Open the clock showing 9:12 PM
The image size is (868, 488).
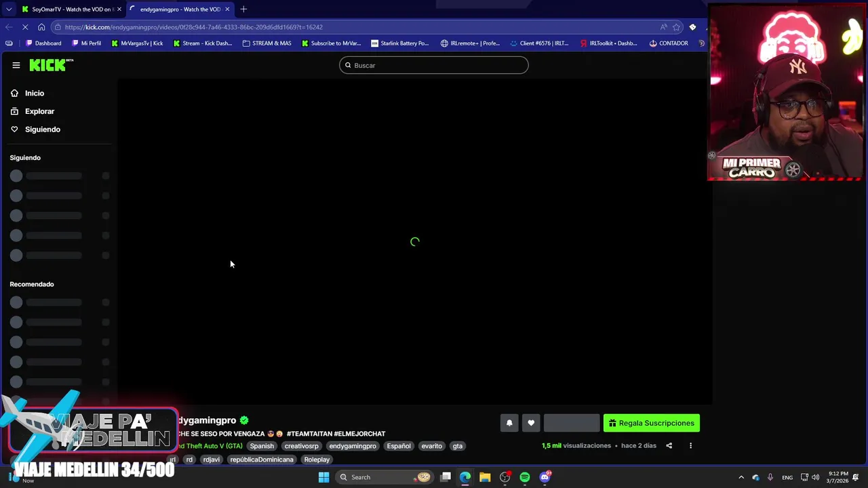coord(837,477)
